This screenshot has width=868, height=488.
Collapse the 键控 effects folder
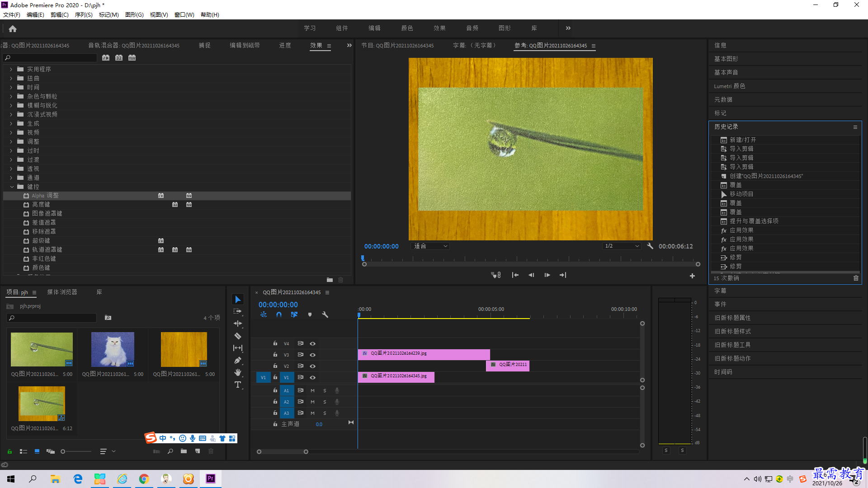click(x=11, y=187)
